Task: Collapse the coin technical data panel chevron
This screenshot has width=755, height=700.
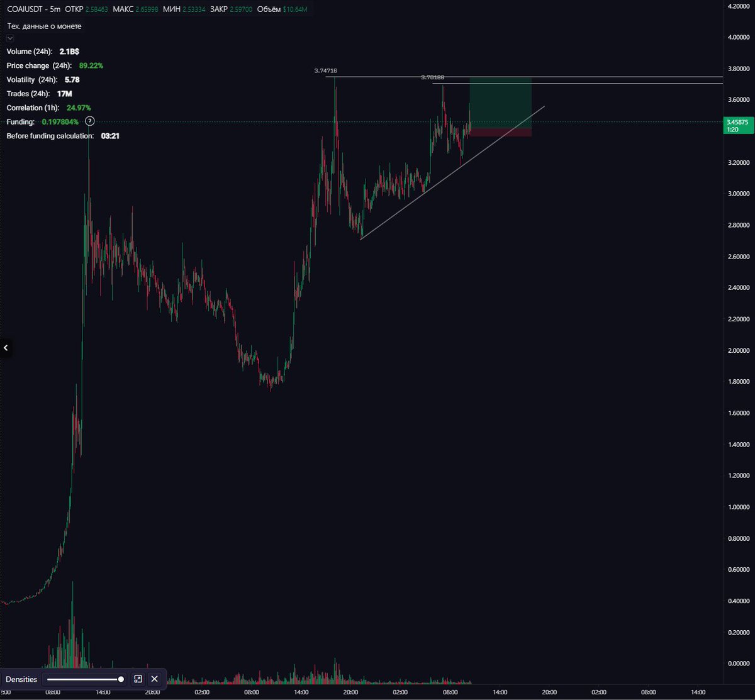Action: (10, 38)
